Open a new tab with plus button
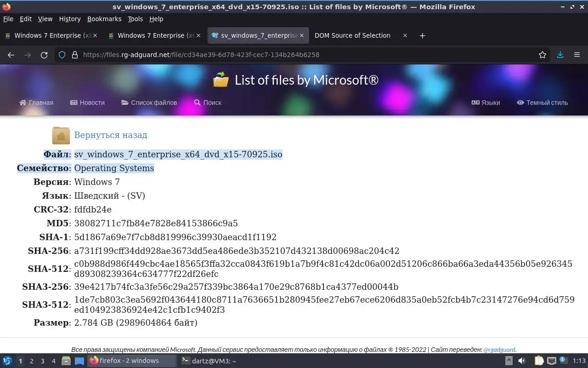This screenshot has width=588, height=368. [423, 35]
